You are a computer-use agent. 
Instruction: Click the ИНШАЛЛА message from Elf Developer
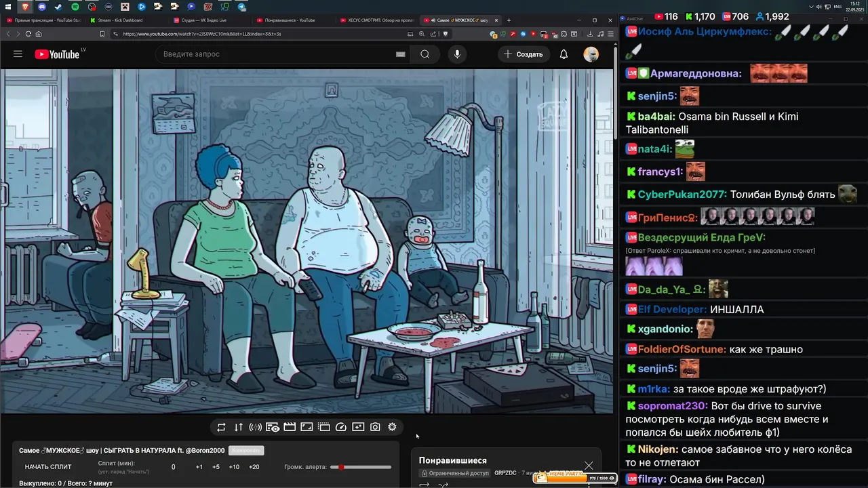click(736, 309)
